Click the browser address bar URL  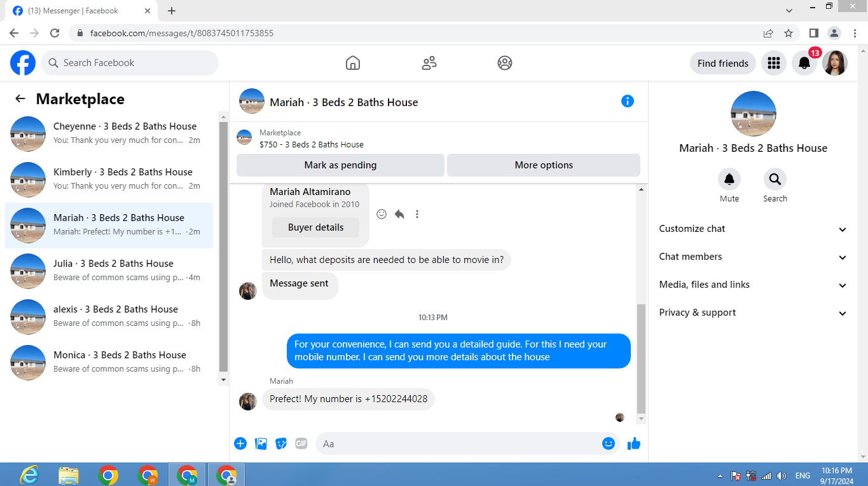coord(182,33)
